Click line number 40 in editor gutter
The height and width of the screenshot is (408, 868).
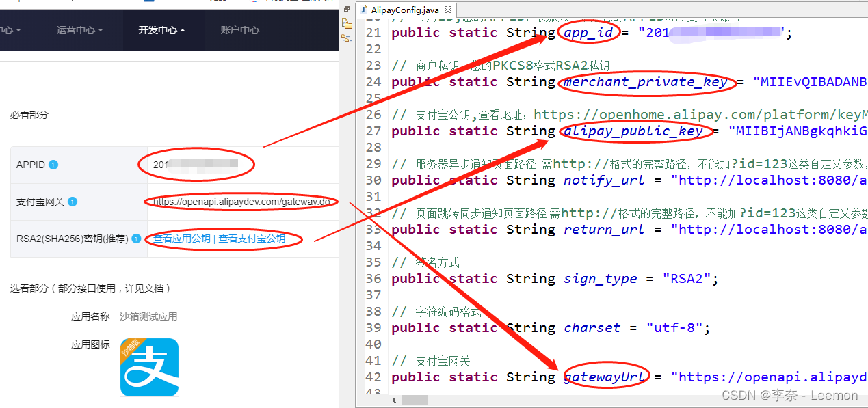tap(373, 344)
